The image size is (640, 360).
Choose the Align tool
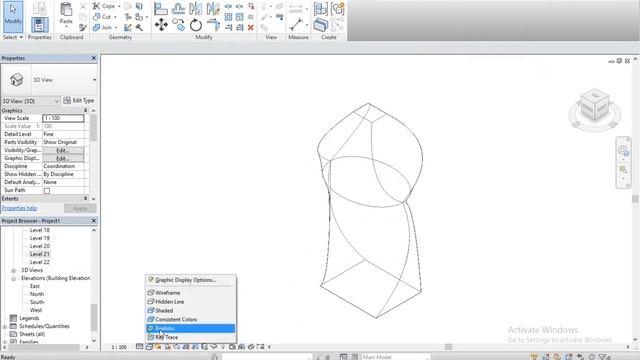[161, 9]
